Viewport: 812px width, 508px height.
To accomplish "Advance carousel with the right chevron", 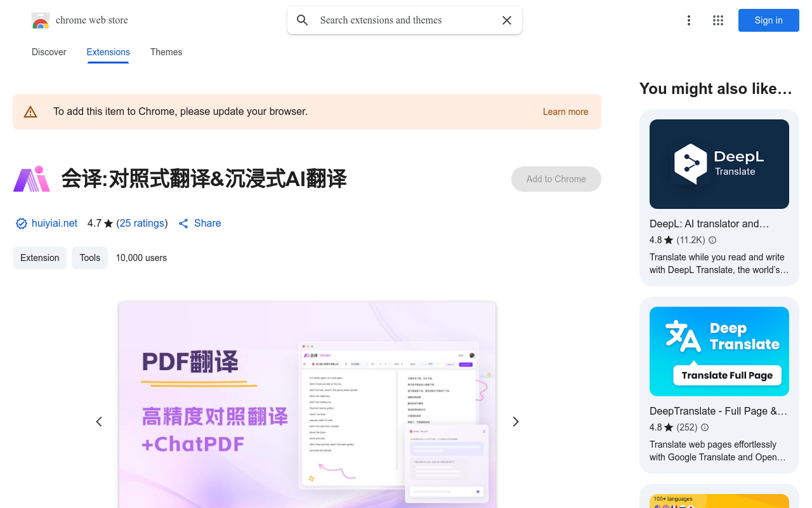I will [516, 421].
